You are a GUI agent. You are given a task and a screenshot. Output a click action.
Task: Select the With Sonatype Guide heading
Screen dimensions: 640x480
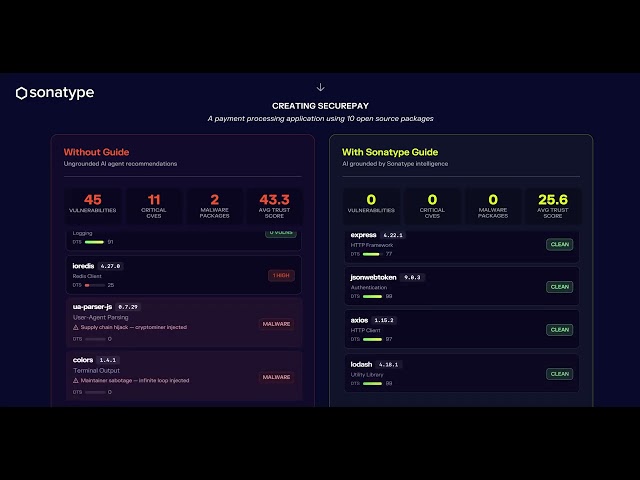point(390,152)
